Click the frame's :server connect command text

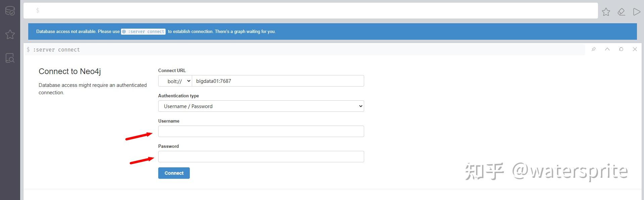[x=56, y=50]
